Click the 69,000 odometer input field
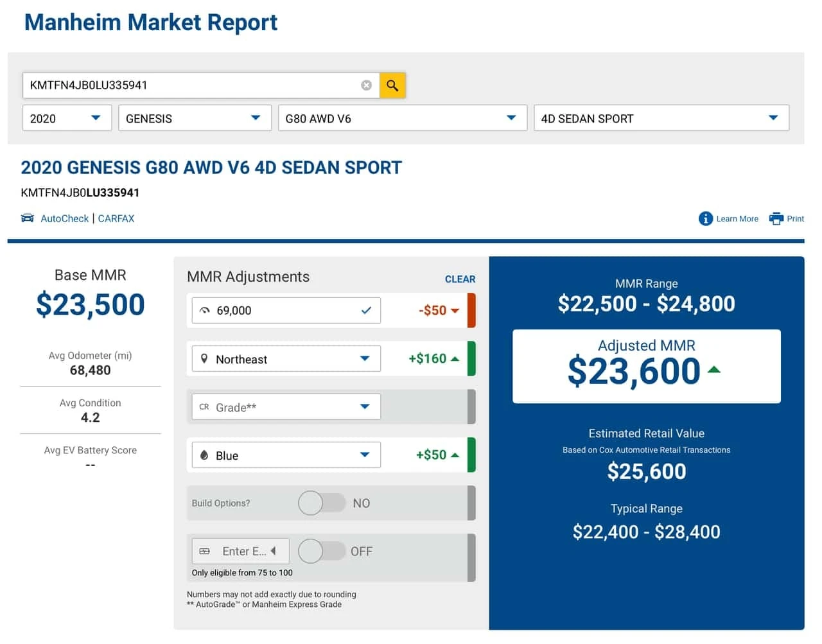Viewport: 822px width, 644px height. (x=286, y=311)
